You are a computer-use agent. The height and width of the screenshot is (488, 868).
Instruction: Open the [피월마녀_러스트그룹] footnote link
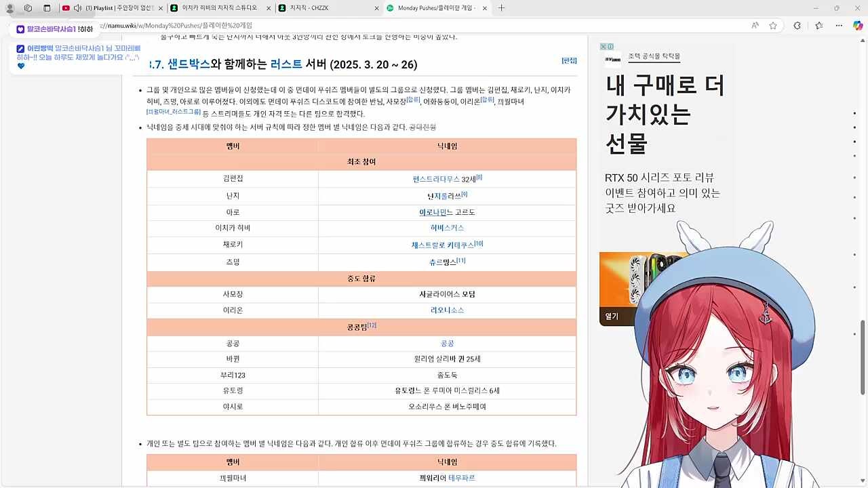pyautogui.click(x=174, y=112)
